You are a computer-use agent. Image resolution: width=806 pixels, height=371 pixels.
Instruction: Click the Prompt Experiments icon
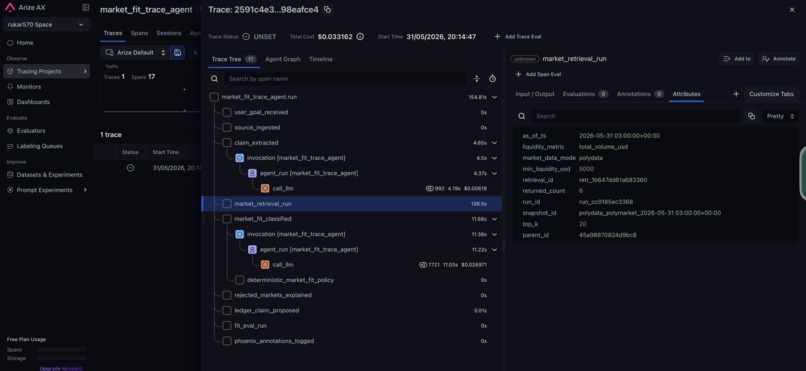click(10, 190)
